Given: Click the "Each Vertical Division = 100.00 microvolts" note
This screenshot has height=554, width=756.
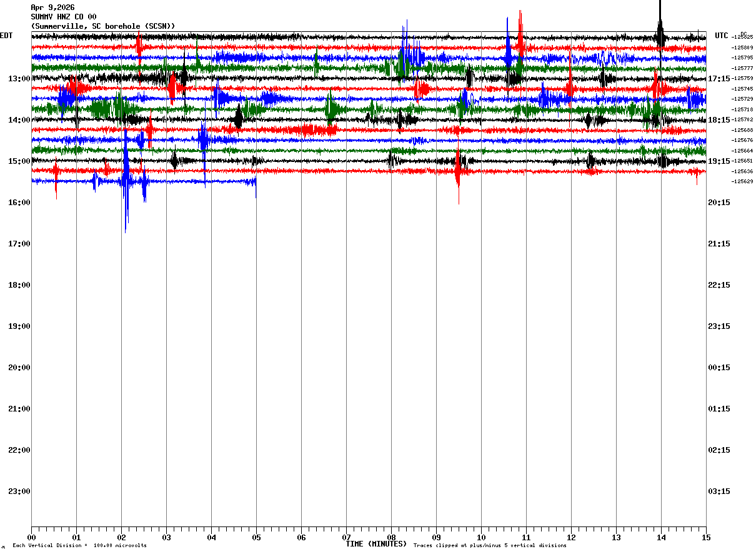Looking at the screenshot, I should (x=79, y=546).
